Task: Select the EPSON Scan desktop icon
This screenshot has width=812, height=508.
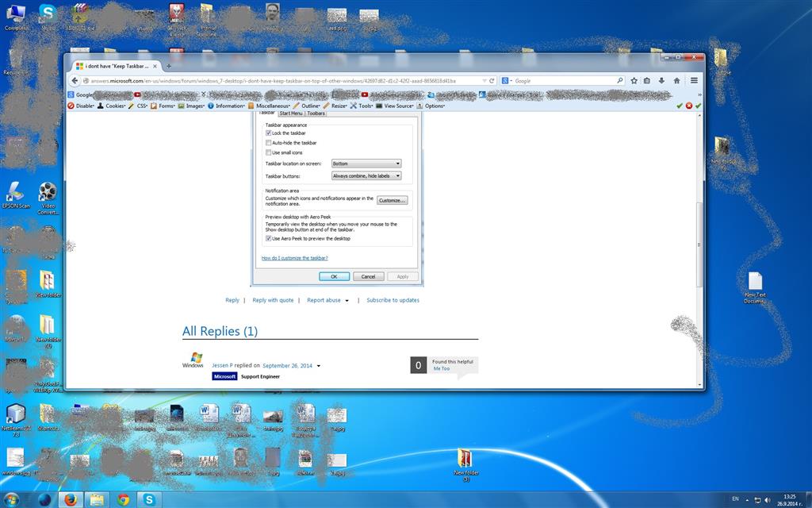Action: 16,195
